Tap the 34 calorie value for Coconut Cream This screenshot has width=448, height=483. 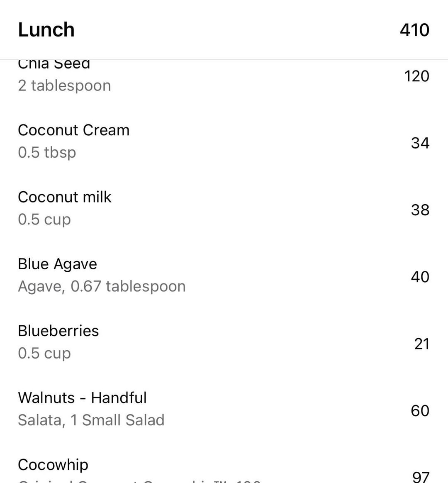coord(420,143)
